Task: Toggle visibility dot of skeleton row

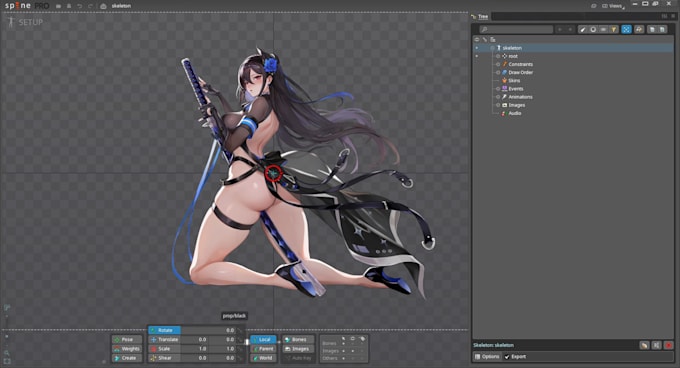Action: coord(477,48)
